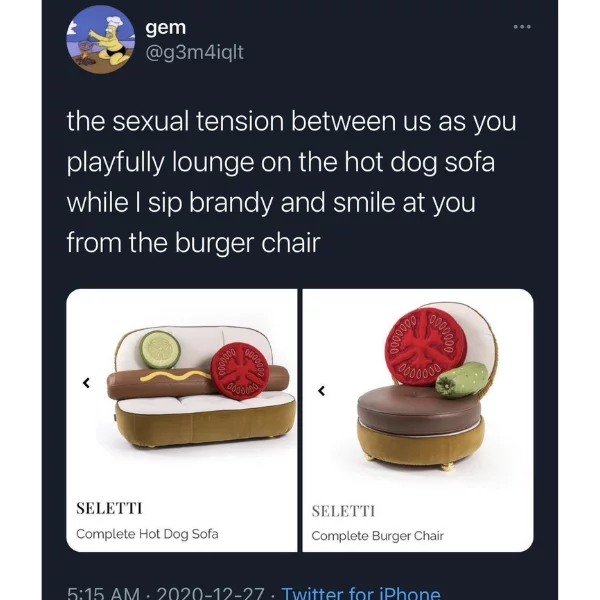Click the SELETTI brand label under chair

tap(343, 511)
